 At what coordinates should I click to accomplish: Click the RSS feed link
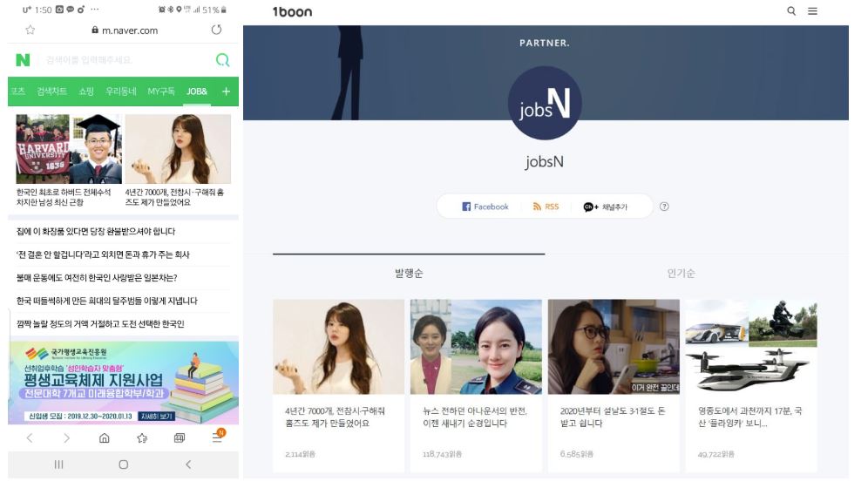[x=546, y=207]
